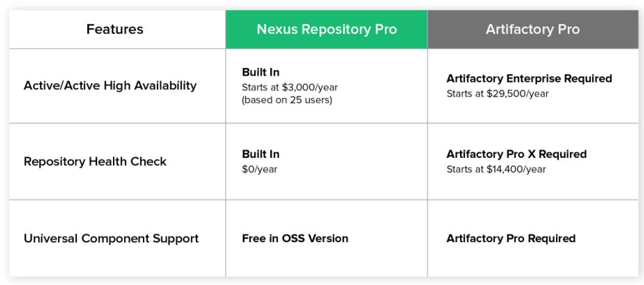Click Active/Active High Availability row label
This screenshot has height=285, width=644.
point(110,86)
